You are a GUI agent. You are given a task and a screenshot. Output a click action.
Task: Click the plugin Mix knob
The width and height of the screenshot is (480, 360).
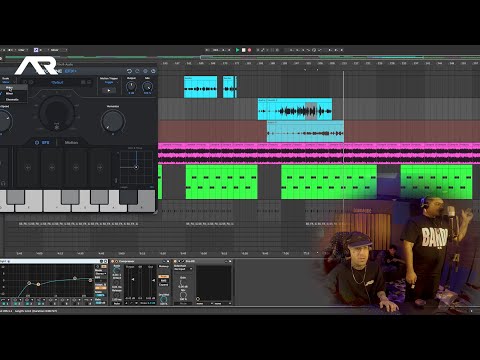[x=147, y=87]
